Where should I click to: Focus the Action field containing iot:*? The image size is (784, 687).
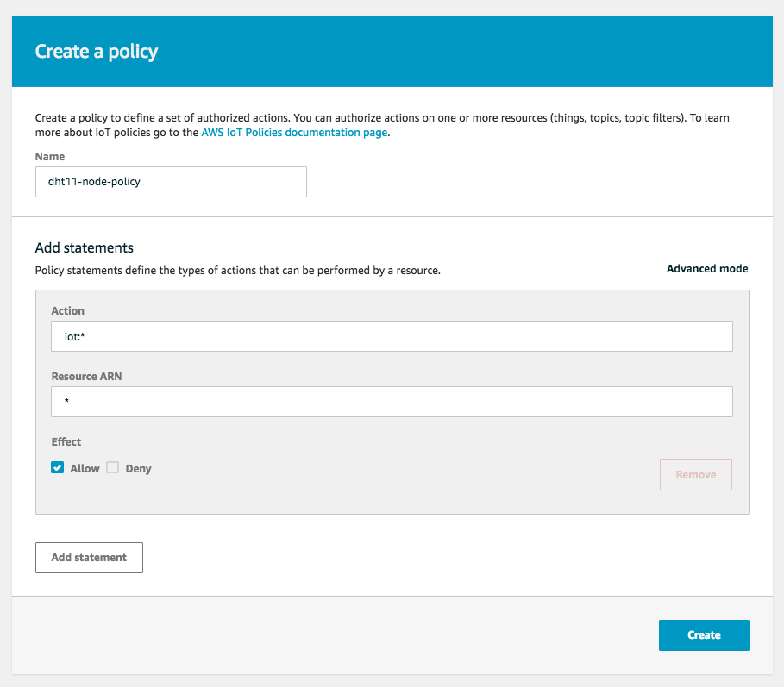(392, 336)
